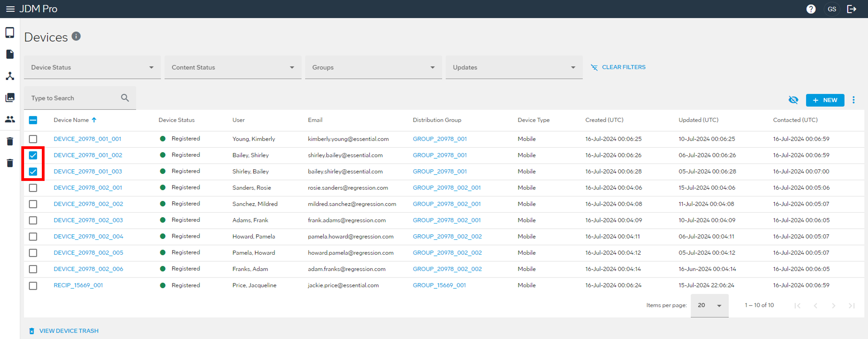Open Devices tablet icon in sidebar

(x=10, y=33)
